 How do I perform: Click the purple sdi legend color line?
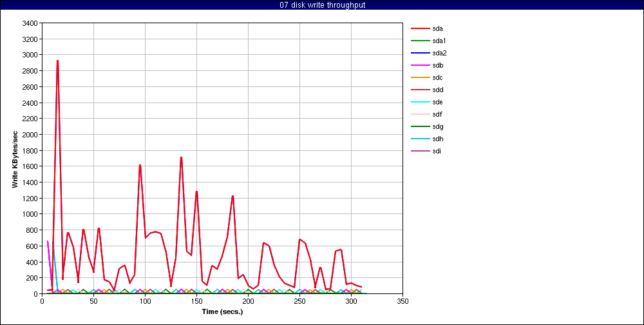coord(420,151)
